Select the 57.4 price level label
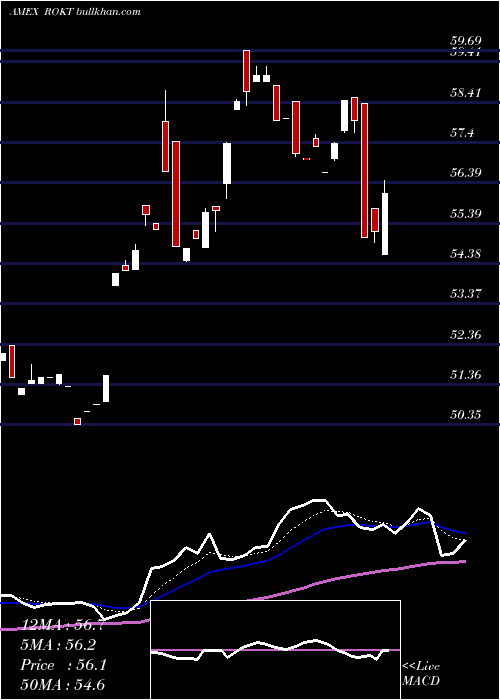This screenshot has width=500, height=700. [462, 133]
